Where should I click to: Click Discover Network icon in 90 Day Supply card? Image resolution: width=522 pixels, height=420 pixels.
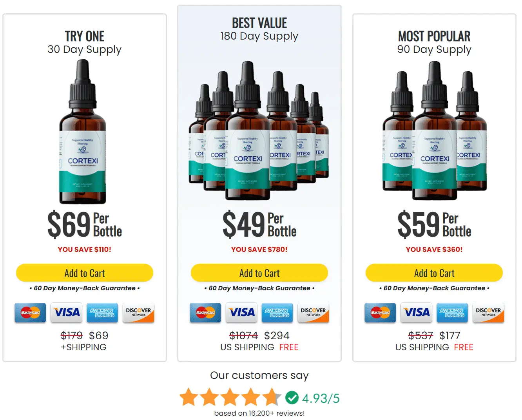[x=488, y=313]
